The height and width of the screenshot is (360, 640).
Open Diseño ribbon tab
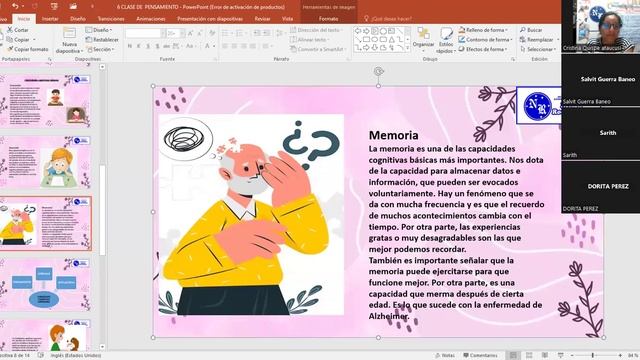pyautogui.click(x=78, y=19)
